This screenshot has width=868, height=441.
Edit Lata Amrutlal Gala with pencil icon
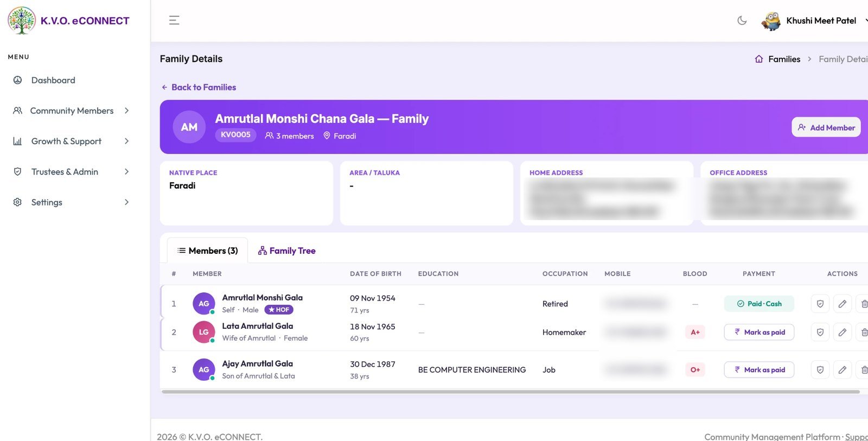842,332
